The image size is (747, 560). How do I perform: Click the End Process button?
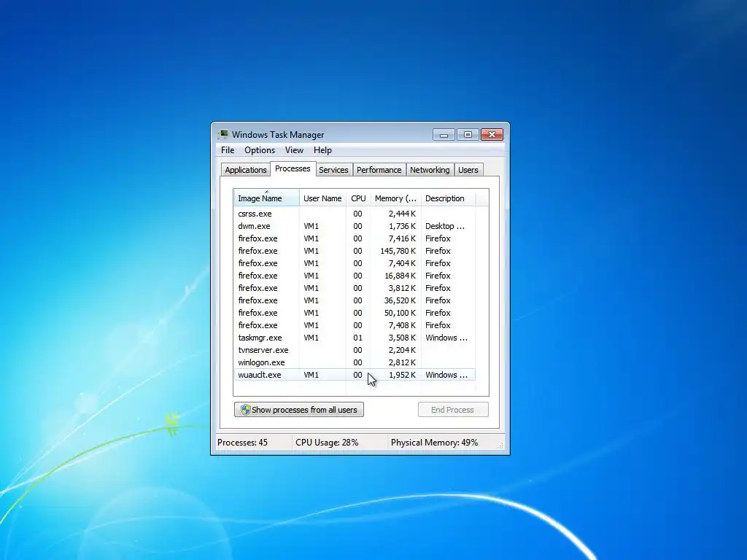452,410
